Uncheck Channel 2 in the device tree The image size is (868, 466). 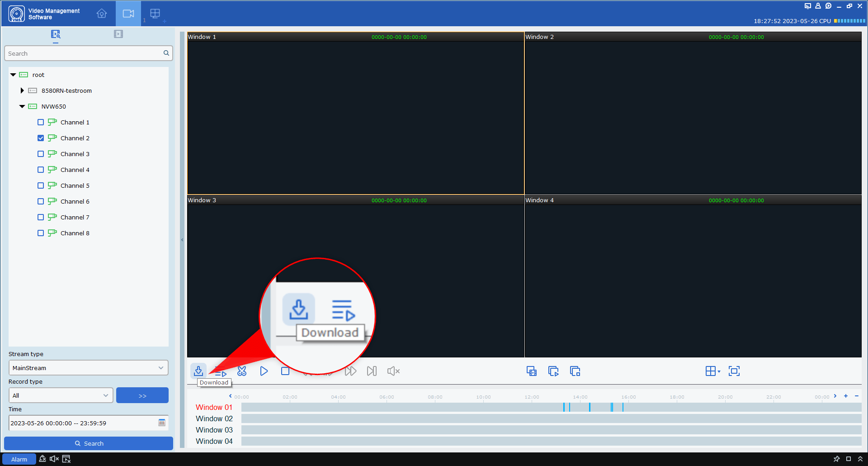(x=41, y=138)
